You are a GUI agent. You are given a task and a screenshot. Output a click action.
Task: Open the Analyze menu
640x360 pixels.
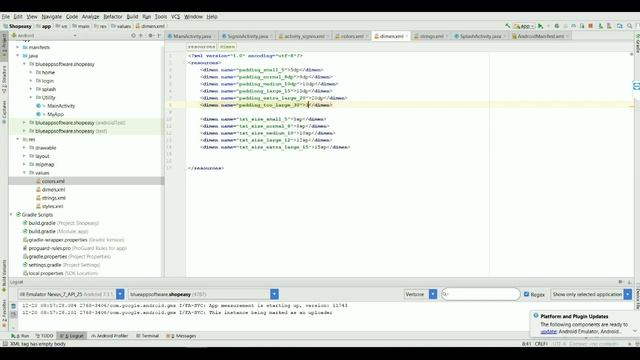click(91, 17)
